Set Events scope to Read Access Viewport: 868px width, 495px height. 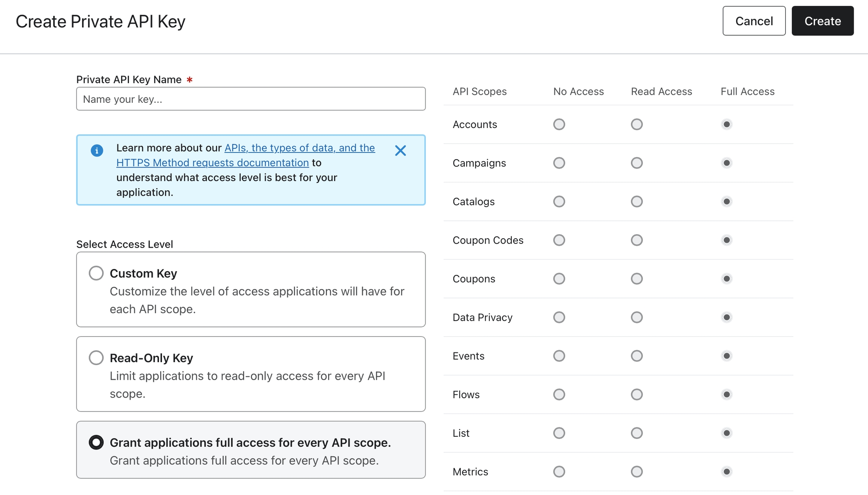click(x=637, y=356)
